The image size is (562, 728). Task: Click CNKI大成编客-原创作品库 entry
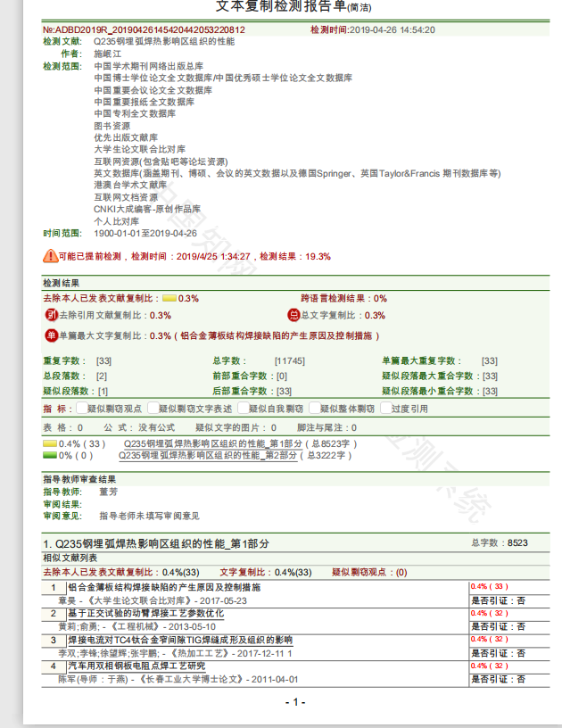[147, 209]
